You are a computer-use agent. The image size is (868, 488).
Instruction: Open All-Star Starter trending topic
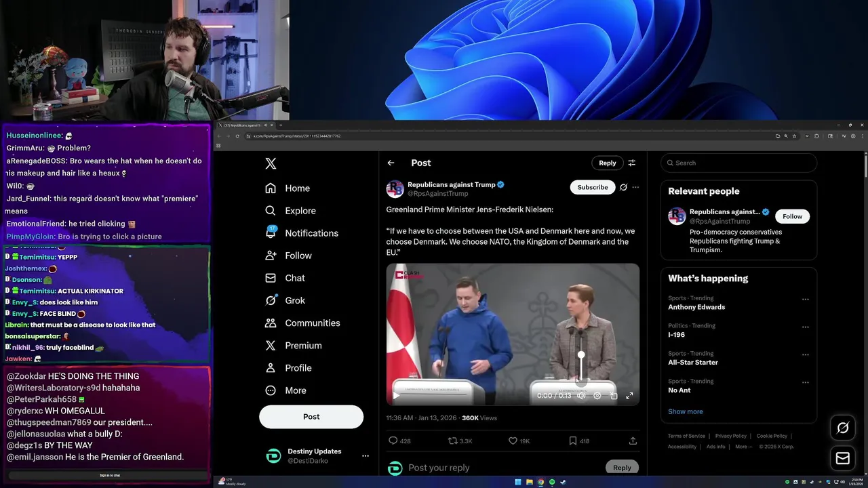coord(693,363)
